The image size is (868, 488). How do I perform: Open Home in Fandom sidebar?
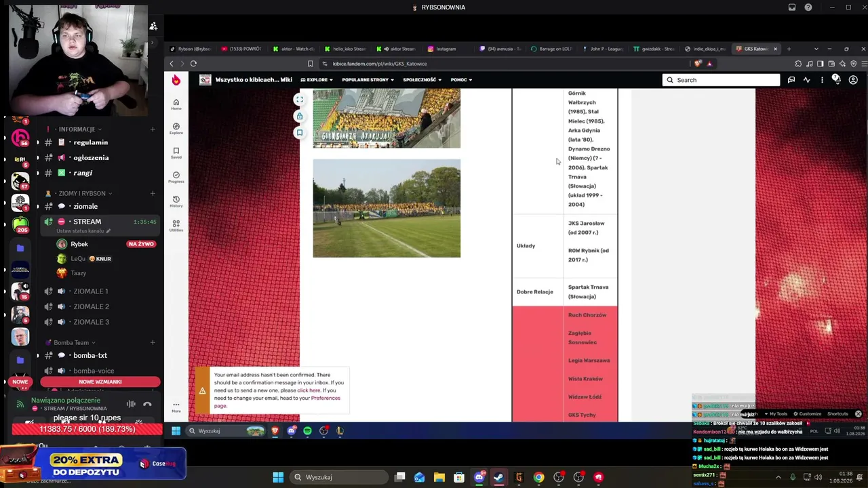(176, 104)
